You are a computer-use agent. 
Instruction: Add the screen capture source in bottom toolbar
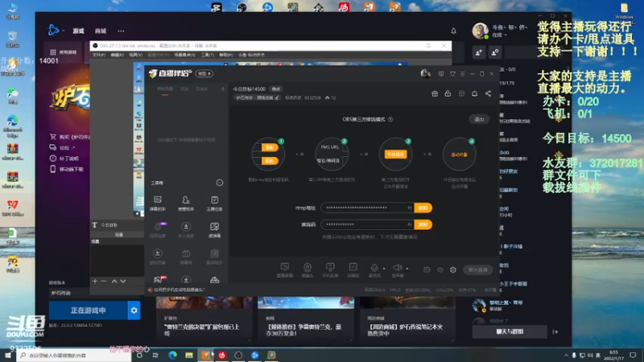(x=285, y=269)
